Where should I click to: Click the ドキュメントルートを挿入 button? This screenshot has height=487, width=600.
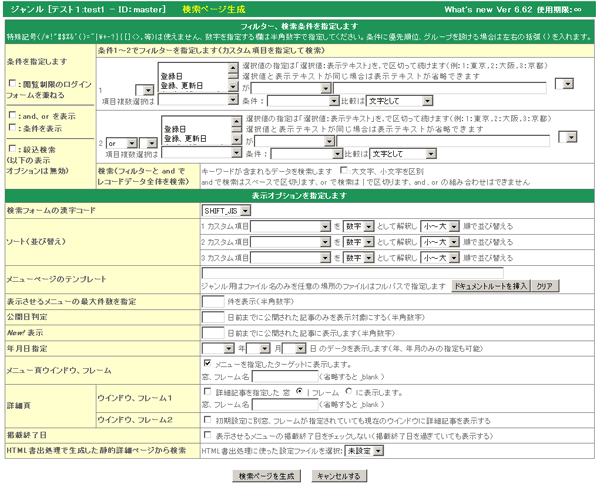(x=491, y=286)
